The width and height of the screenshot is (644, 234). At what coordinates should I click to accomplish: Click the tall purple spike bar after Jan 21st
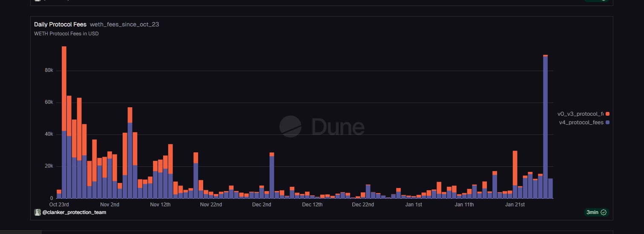pos(545,128)
